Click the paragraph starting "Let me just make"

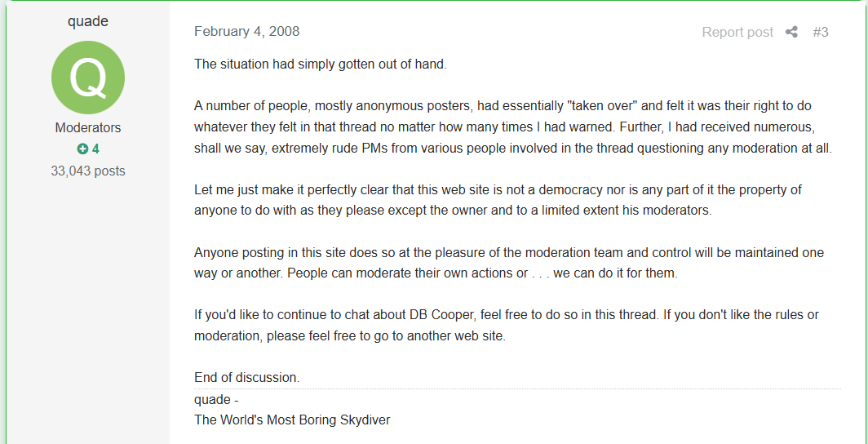pos(498,201)
